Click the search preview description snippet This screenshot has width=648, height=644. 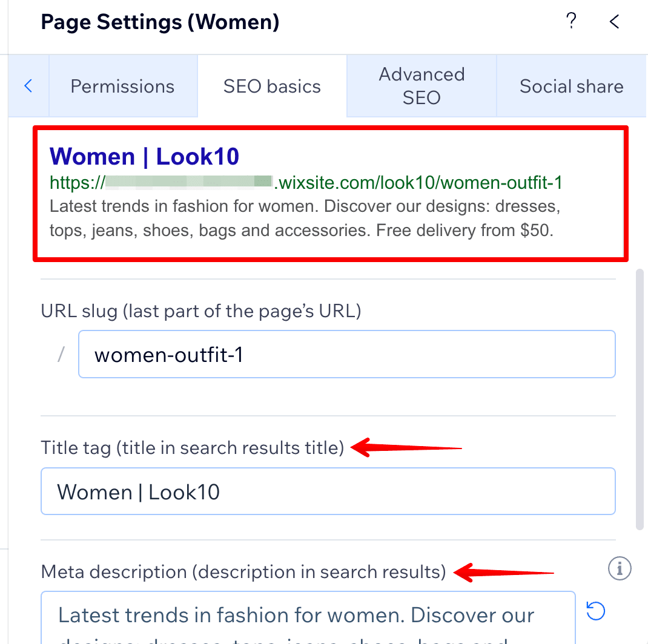(x=305, y=218)
